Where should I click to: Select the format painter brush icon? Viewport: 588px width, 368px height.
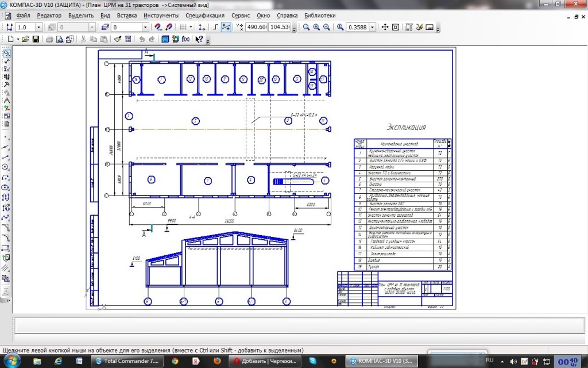[x=118, y=39]
